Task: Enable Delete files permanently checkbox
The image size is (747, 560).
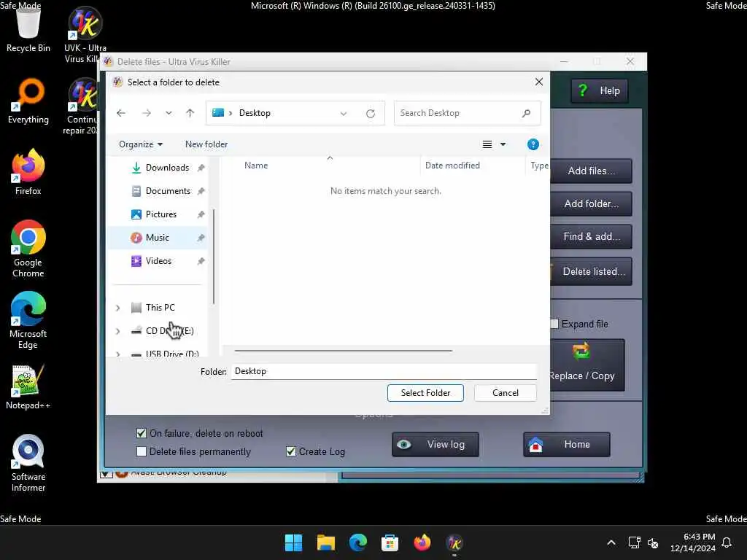Action: [x=141, y=451]
